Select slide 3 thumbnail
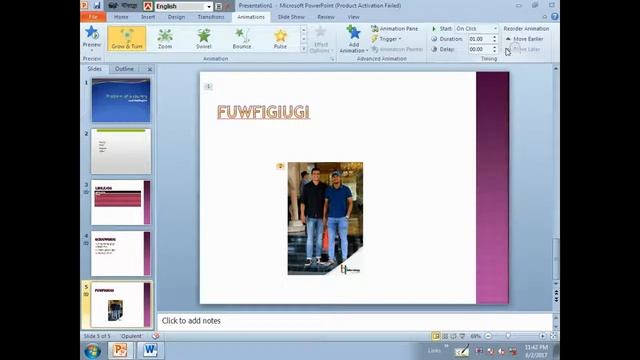The width and height of the screenshot is (640, 360). 121,202
